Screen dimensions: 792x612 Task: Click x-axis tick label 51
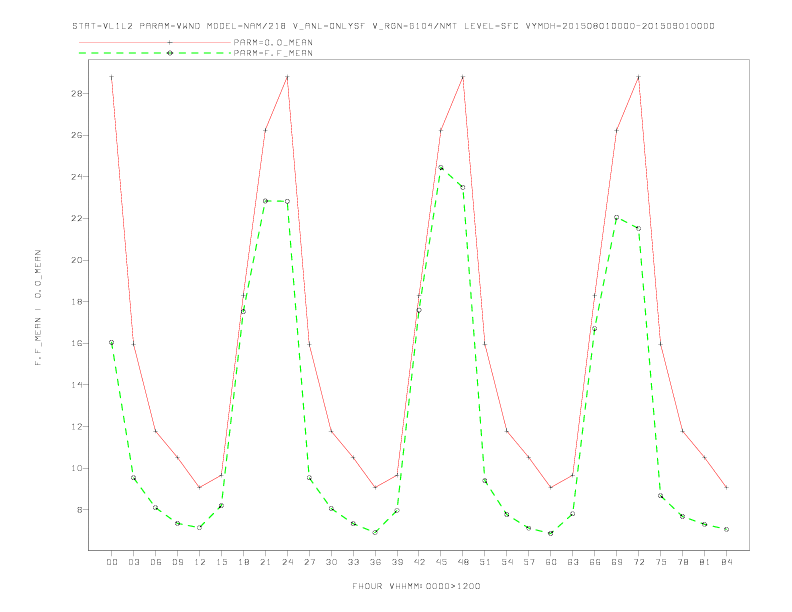[x=485, y=562]
